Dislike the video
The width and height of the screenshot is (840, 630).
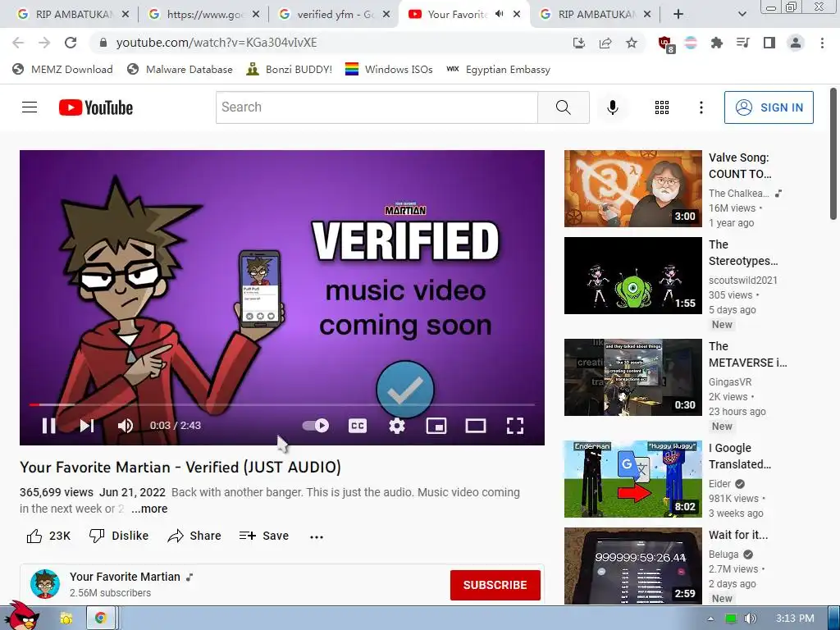[119, 536]
